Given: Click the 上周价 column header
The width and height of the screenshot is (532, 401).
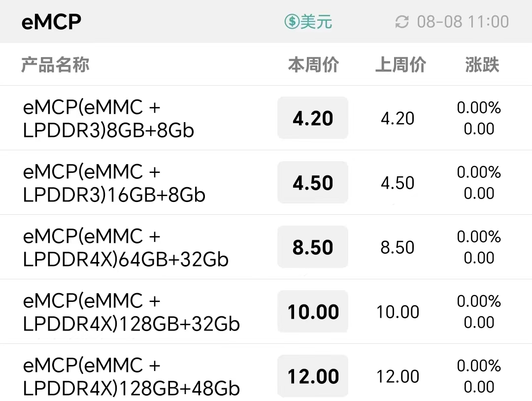Looking at the screenshot, I should point(400,65).
